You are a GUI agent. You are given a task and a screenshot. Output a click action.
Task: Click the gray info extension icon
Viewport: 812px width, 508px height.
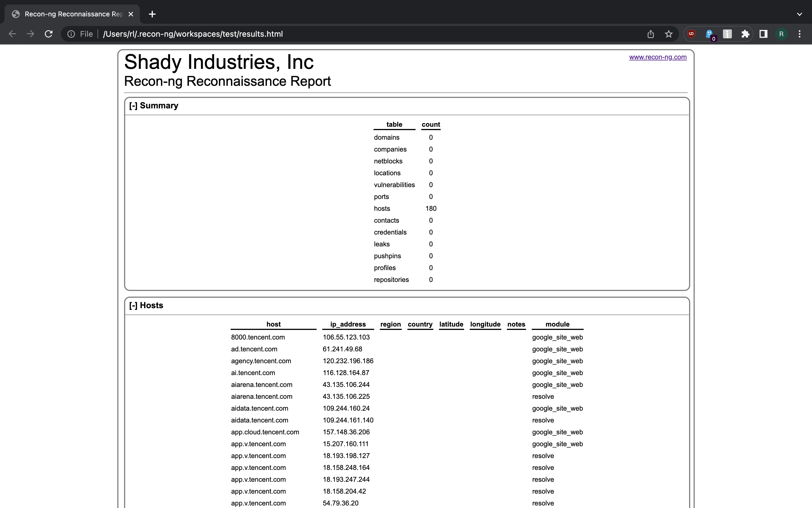[x=727, y=34]
